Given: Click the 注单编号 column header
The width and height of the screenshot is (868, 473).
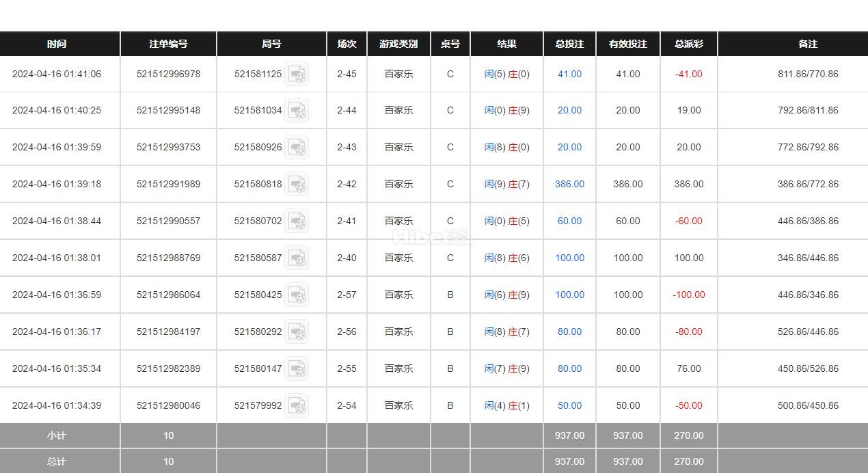Looking at the screenshot, I should [x=168, y=44].
